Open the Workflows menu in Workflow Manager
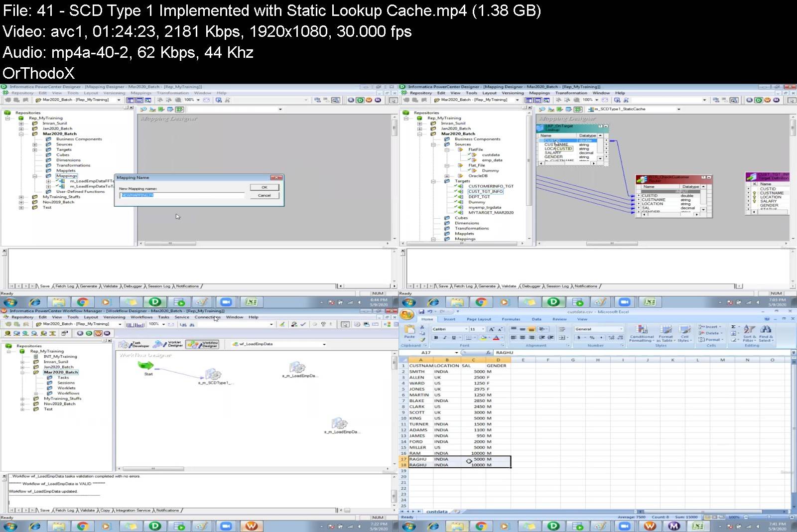Viewport: 797px width, 532px height. point(142,317)
